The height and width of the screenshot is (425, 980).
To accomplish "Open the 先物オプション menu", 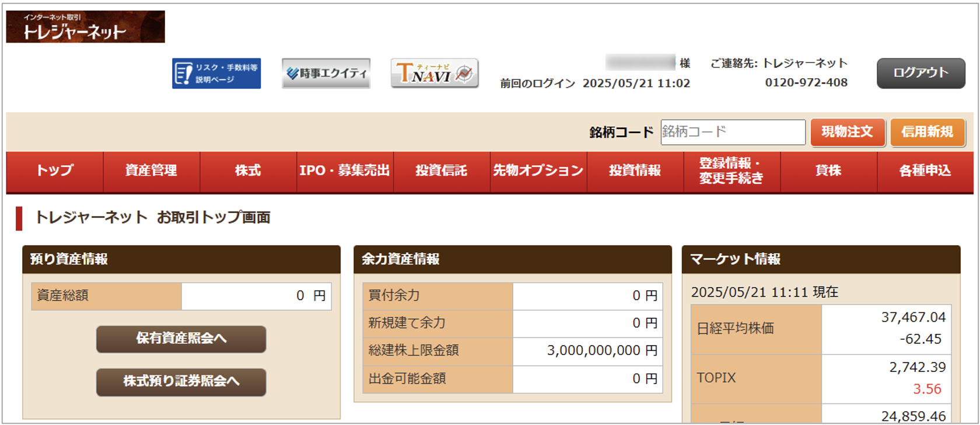I will click(538, 171).
